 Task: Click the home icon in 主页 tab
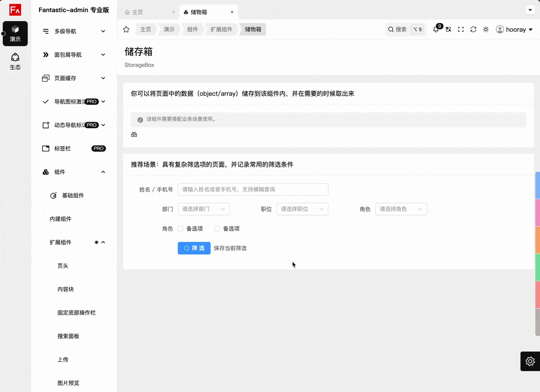pos(127,12)
